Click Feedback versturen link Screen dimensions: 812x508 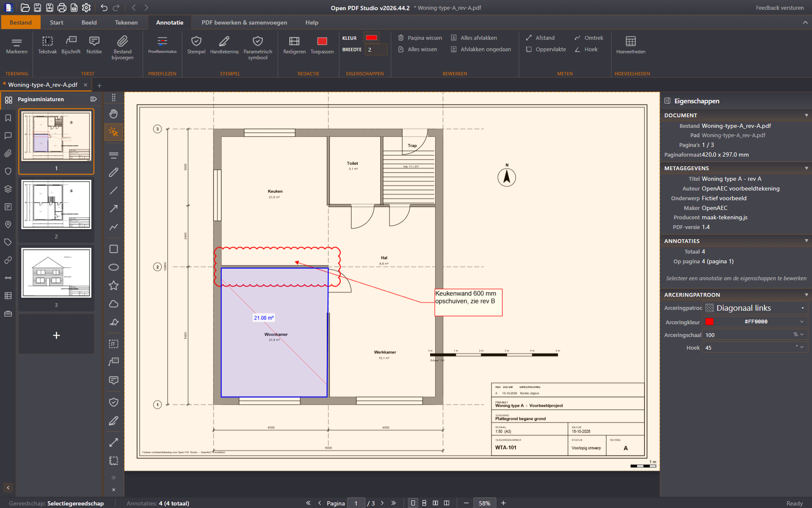[779, 8]
